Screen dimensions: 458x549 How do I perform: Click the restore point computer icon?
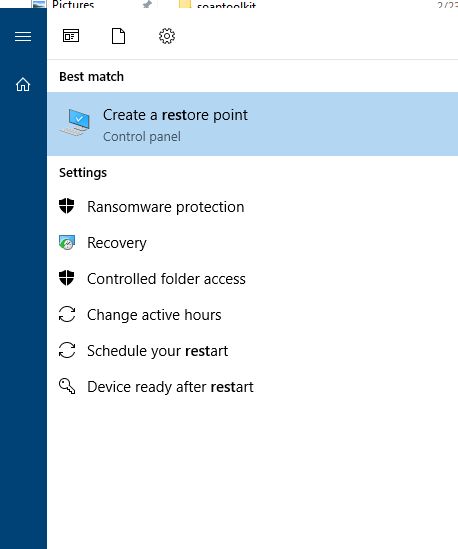76,122
